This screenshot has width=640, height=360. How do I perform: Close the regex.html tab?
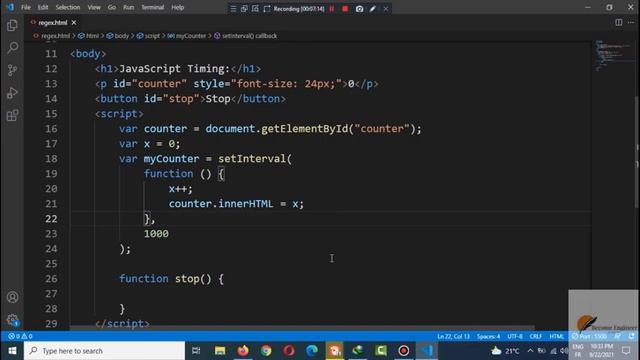(74, 22)
